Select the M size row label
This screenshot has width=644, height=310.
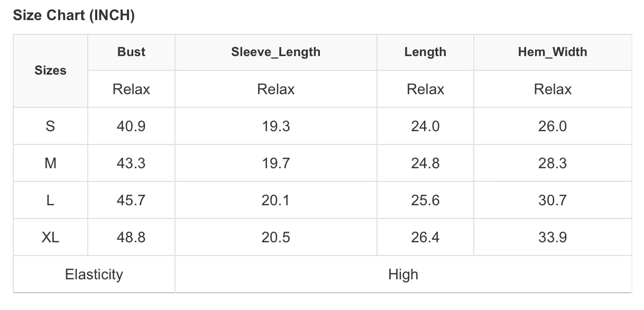tap(51, 163)
